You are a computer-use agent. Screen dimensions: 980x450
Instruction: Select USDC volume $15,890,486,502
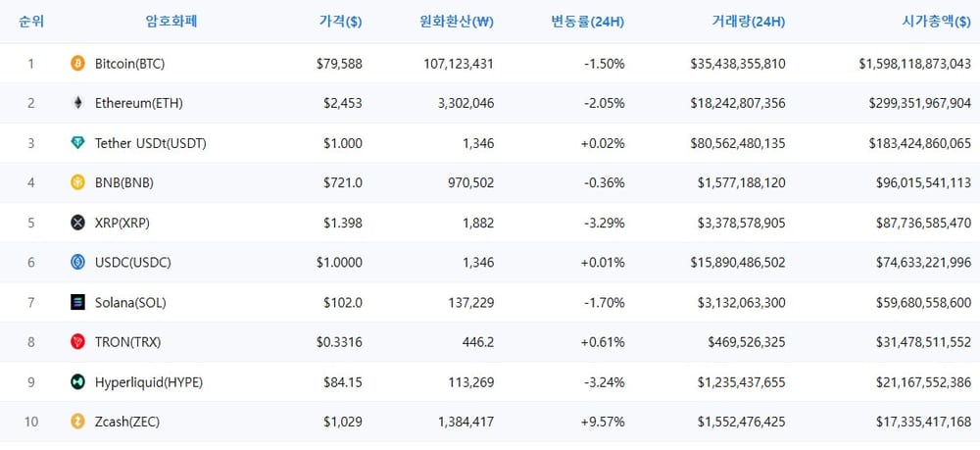tap(738, 263)
